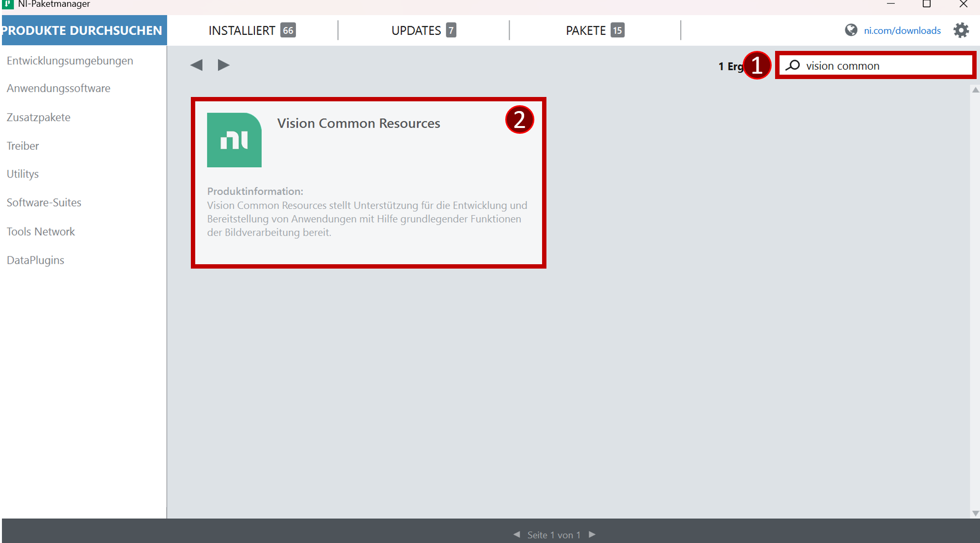Click the forward navigation arrow
980x543 pixels.
[223, 64]
